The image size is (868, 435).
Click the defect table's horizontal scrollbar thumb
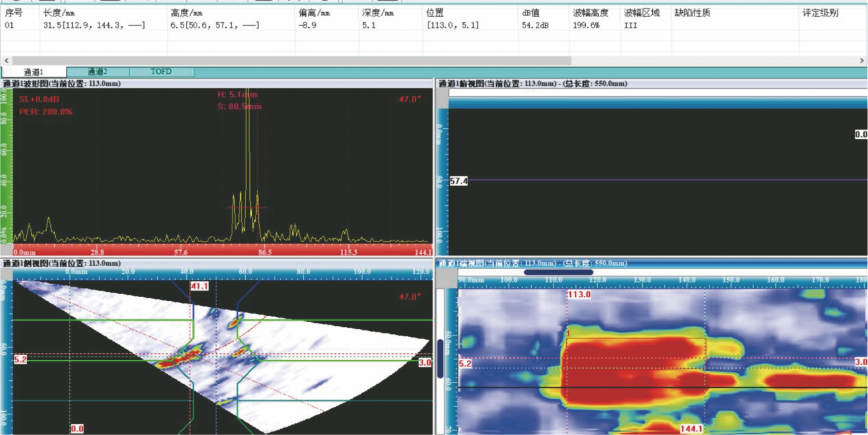(x=291, y=60)
